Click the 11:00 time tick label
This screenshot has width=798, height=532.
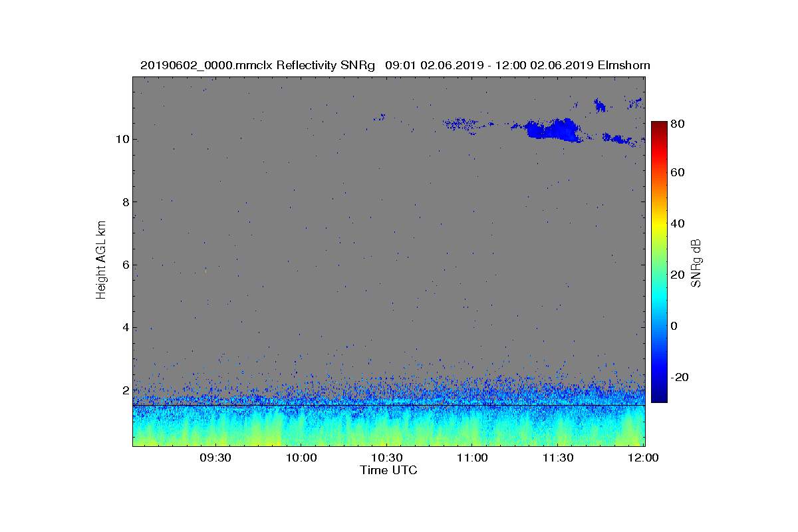click(473, 458)
